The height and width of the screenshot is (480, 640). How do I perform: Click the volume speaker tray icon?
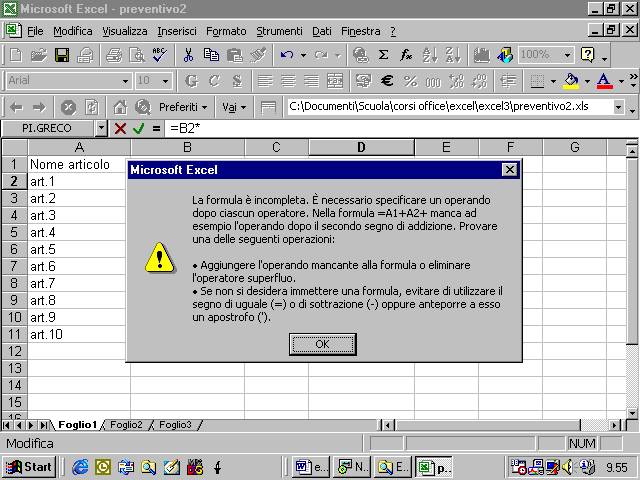pyautogui.click(x=568, y=467)
